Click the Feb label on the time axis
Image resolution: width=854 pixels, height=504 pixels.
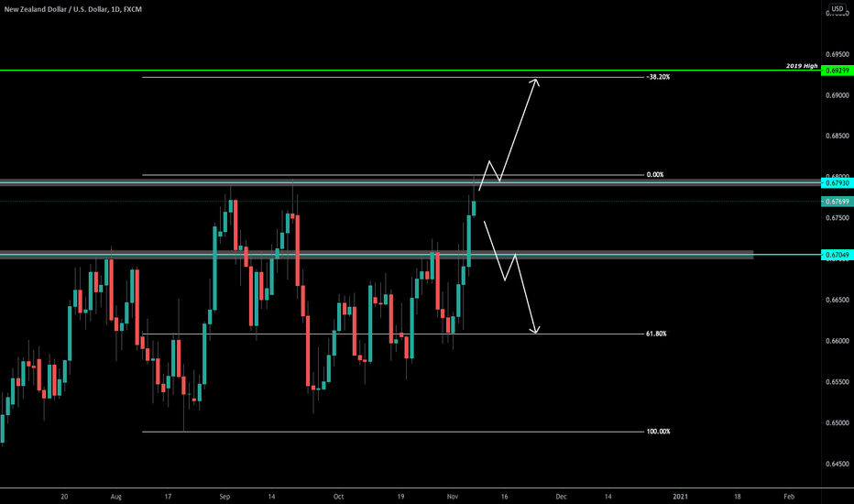coord(789,497)
